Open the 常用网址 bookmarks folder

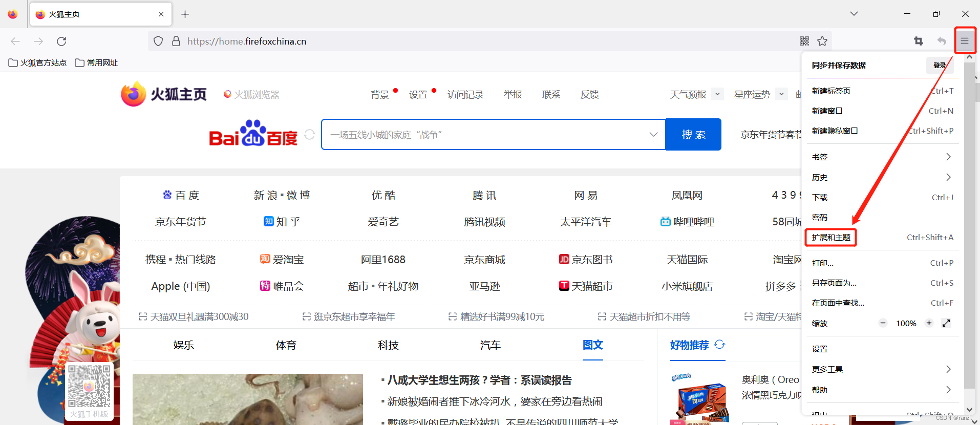(96, 62)
